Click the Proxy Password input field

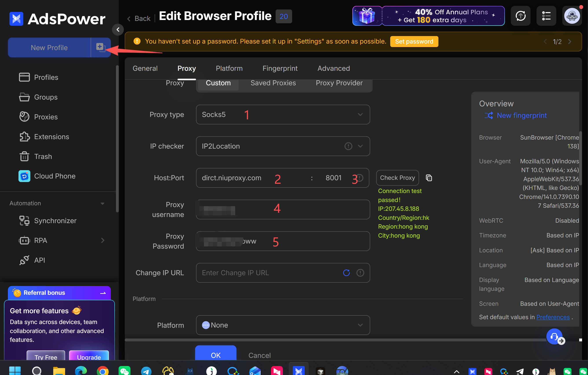283,241
